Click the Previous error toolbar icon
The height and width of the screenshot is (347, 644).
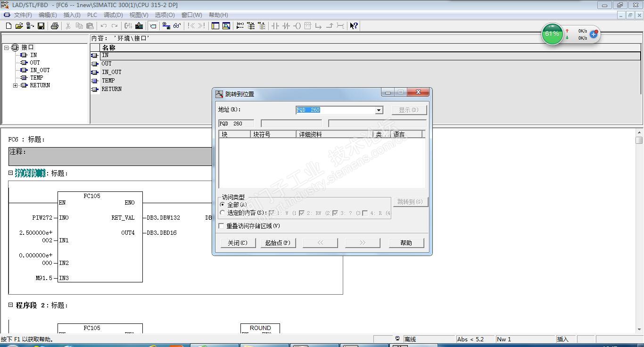click(x=191, y=26)
